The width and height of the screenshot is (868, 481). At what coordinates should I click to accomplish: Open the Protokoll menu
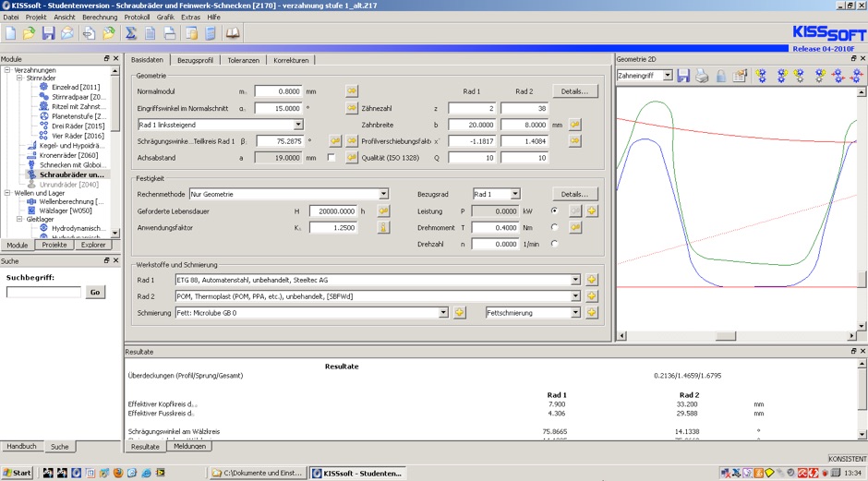tap(137, 18)
